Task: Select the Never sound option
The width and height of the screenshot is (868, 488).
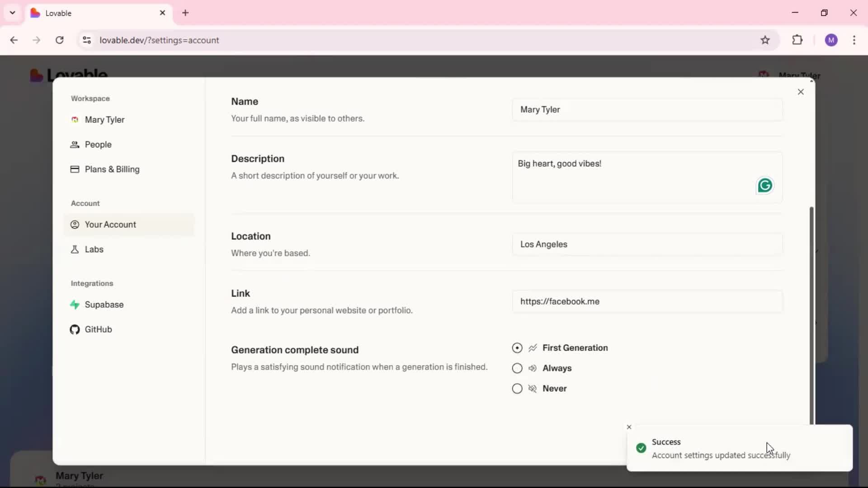Action: coord(517,389)
